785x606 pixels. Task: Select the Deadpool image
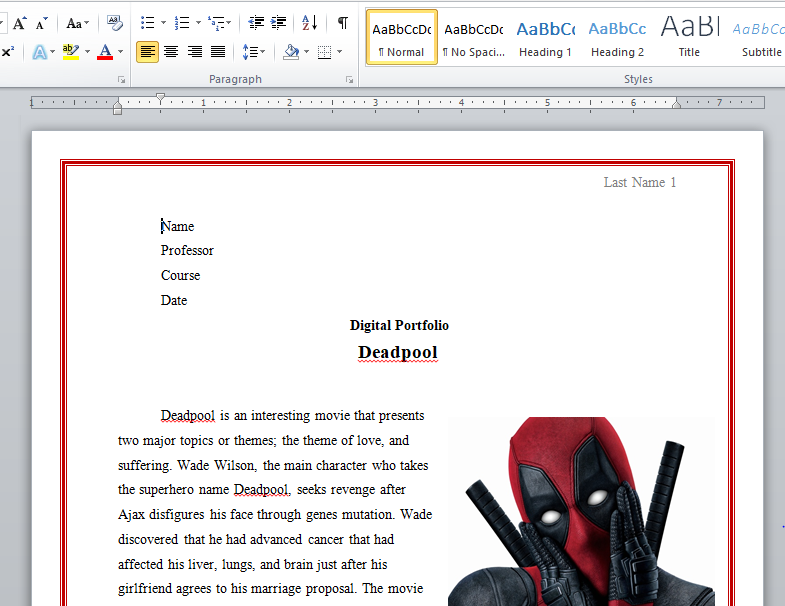click(582, 511)
